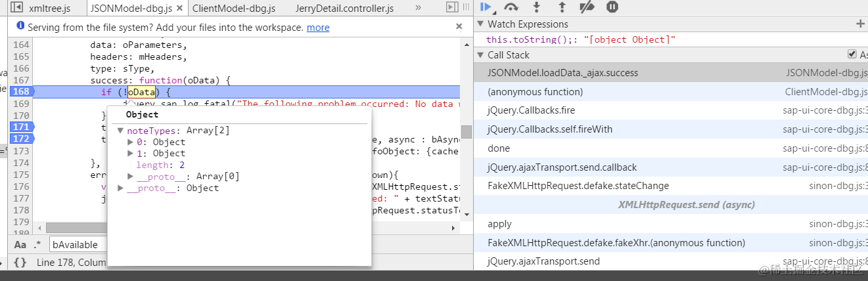Image resolution: width=868 pixels, height=281 pixels.
Task: Enable the Async call stack checkbox
Action: (x=852, y=54)
